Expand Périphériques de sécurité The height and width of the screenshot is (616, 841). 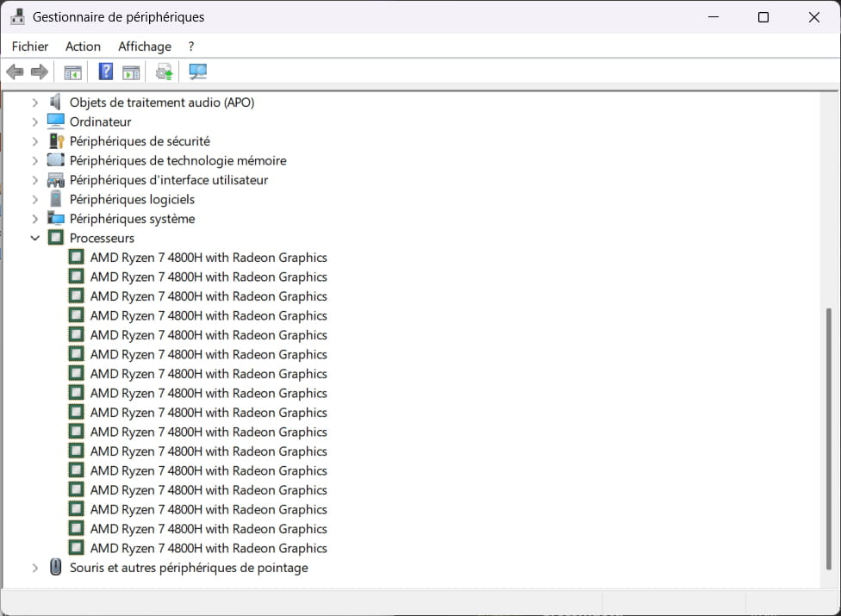click(x=34, y=141)
